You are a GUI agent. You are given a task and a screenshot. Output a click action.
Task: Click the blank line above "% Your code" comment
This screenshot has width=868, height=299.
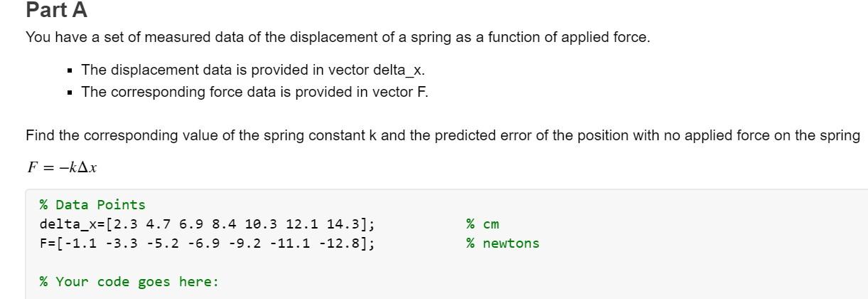point(448,263)
